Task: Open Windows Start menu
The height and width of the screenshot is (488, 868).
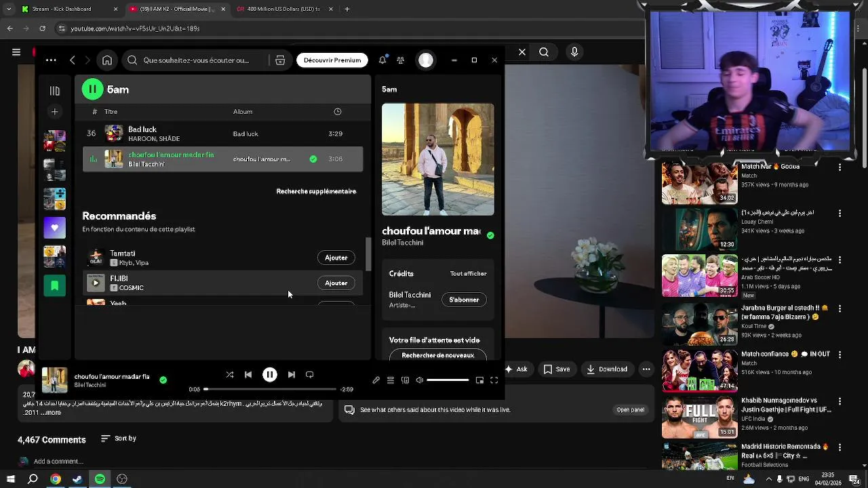Action: (10, 479)
